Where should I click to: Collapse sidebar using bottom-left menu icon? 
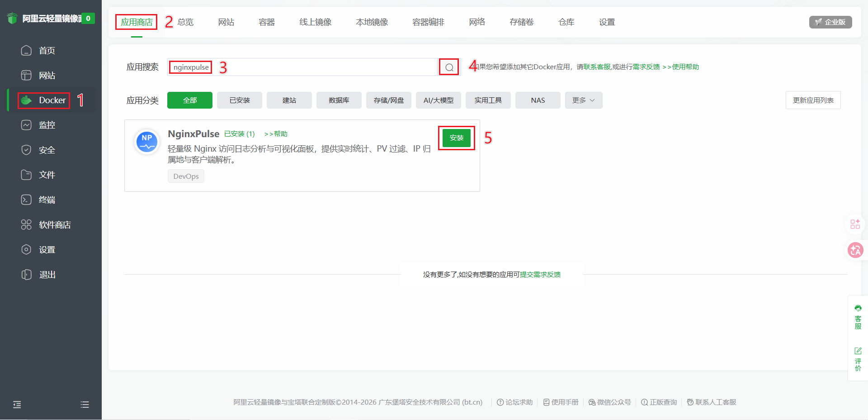click(17, 405)
